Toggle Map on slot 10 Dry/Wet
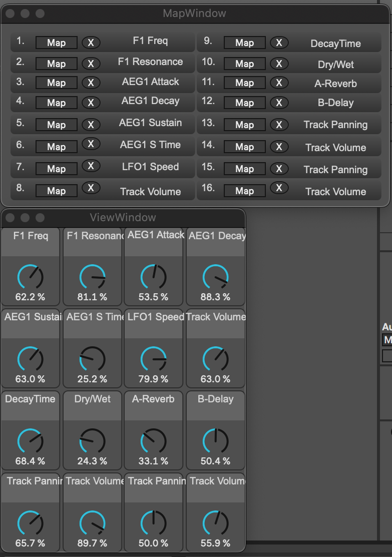Screen dimensions: 392x557 coord(244,64)
